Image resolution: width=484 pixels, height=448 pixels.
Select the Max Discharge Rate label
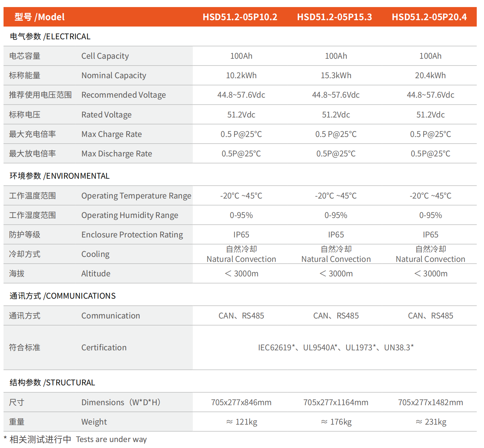tap(117, 154)
